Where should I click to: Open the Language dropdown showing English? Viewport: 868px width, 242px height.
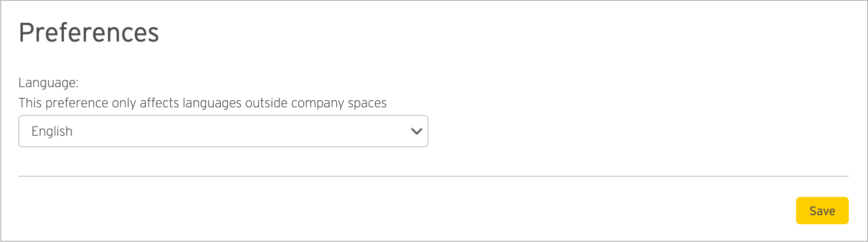click(223, 131)
